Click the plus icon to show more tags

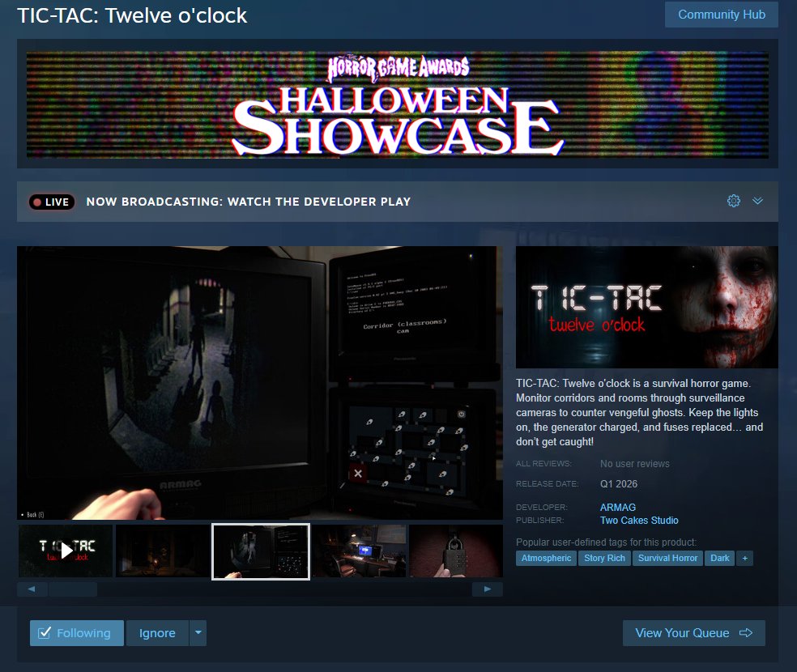744,558
